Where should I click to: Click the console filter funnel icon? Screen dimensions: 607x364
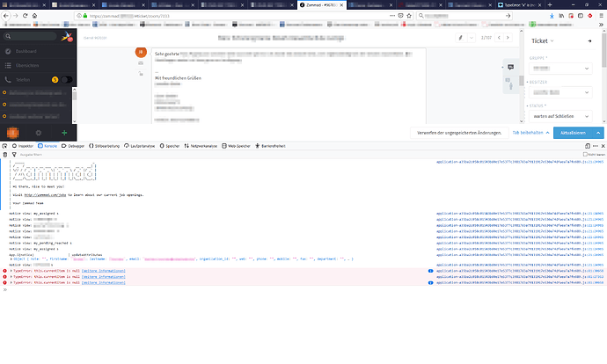coord(14,155)
